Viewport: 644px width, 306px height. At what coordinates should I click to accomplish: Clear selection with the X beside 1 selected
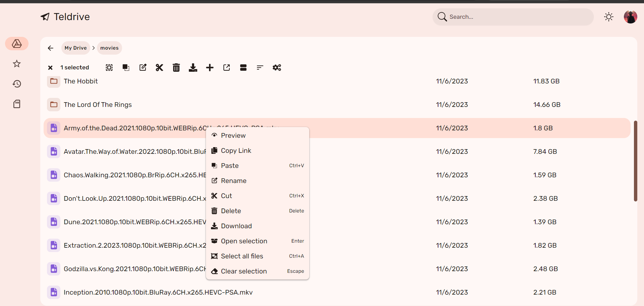pos(50,68)
